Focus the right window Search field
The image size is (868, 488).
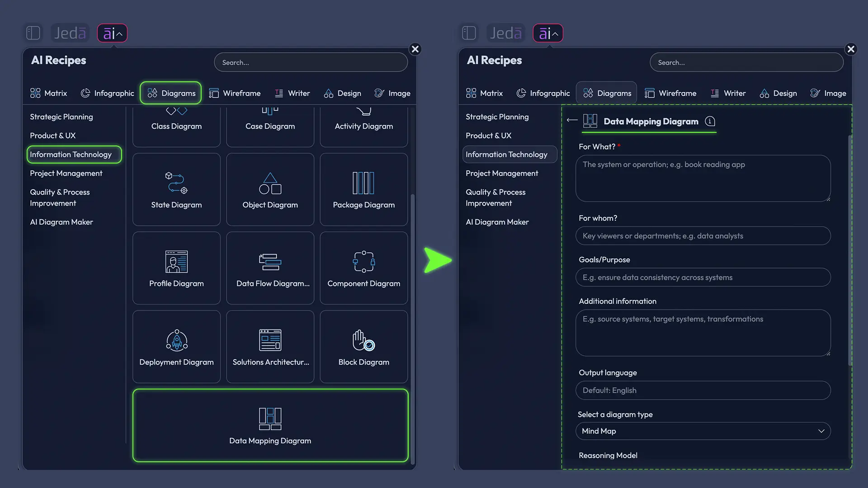tap(747, 62)
